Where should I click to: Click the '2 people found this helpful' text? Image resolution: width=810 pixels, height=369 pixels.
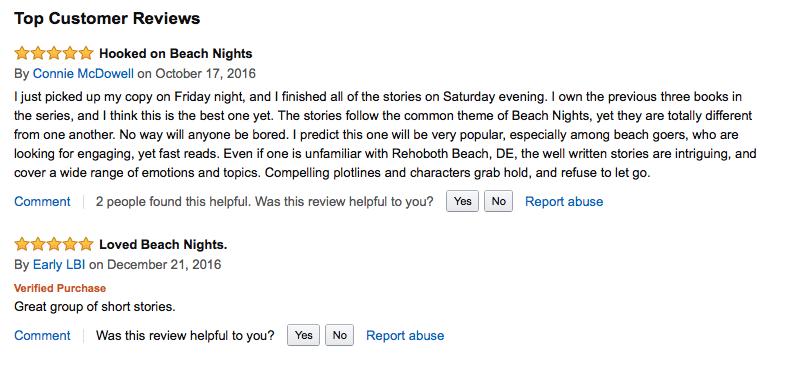(173, 202)
